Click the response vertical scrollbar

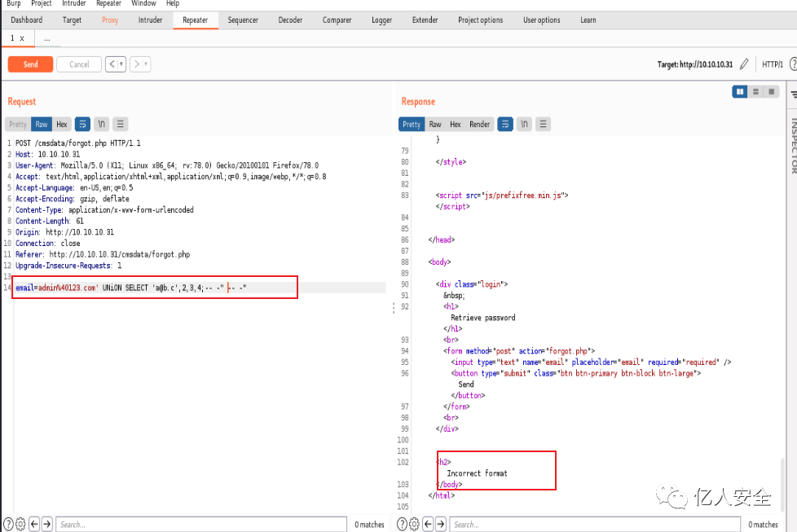tap(783, 483)
